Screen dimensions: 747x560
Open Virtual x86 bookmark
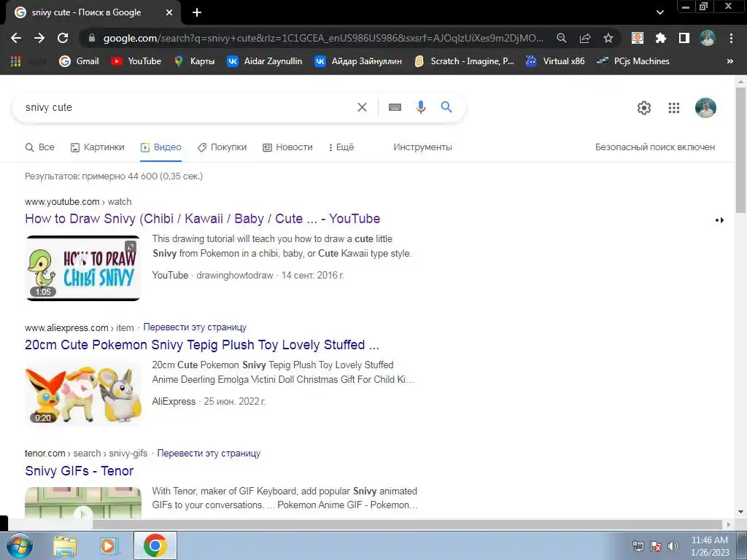coord(555,61)
